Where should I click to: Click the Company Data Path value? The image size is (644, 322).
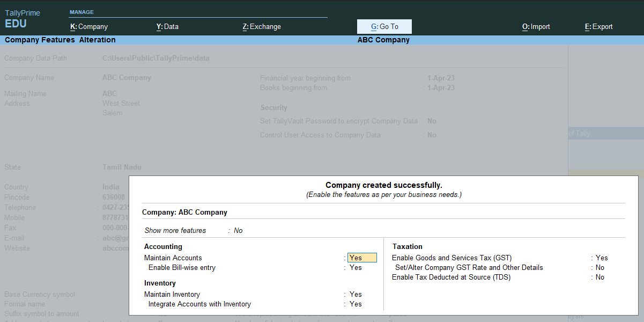(156, 58)
